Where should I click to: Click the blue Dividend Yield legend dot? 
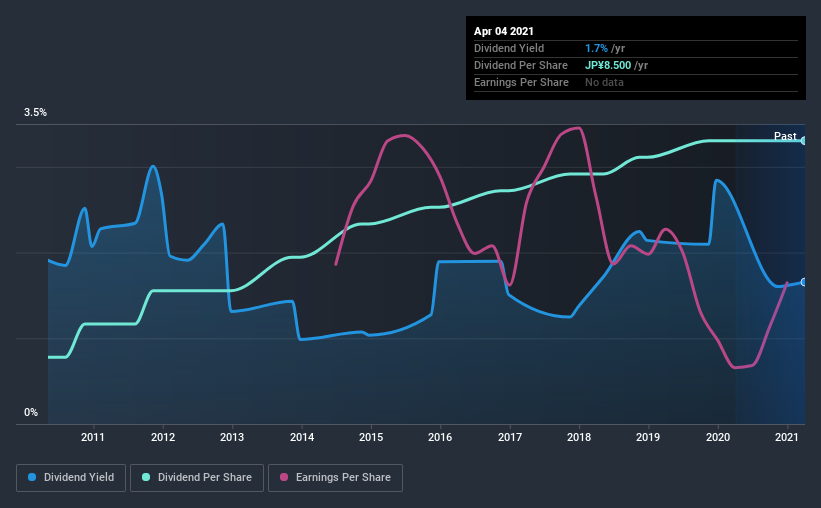(32, 477)
